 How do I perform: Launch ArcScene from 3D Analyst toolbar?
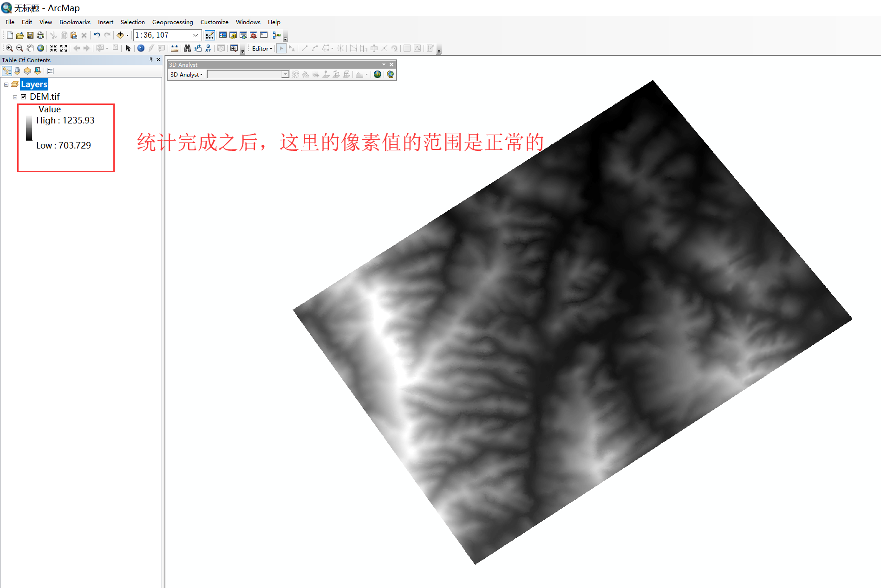378,74
